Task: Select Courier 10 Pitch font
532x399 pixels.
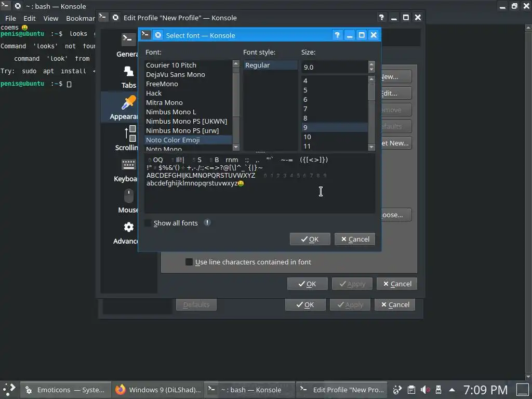Action: [x=188, y=65]
